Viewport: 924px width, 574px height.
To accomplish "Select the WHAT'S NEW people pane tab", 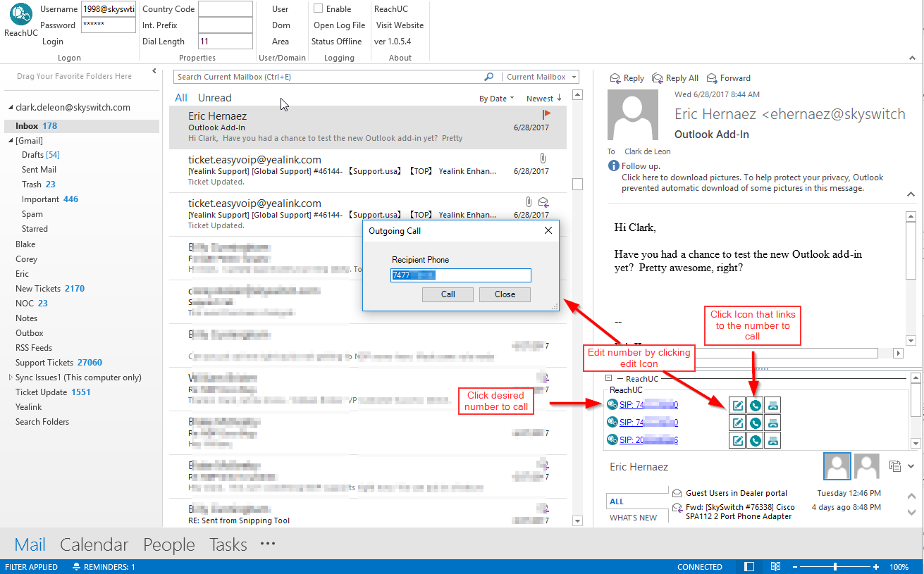I will [633, 518].
